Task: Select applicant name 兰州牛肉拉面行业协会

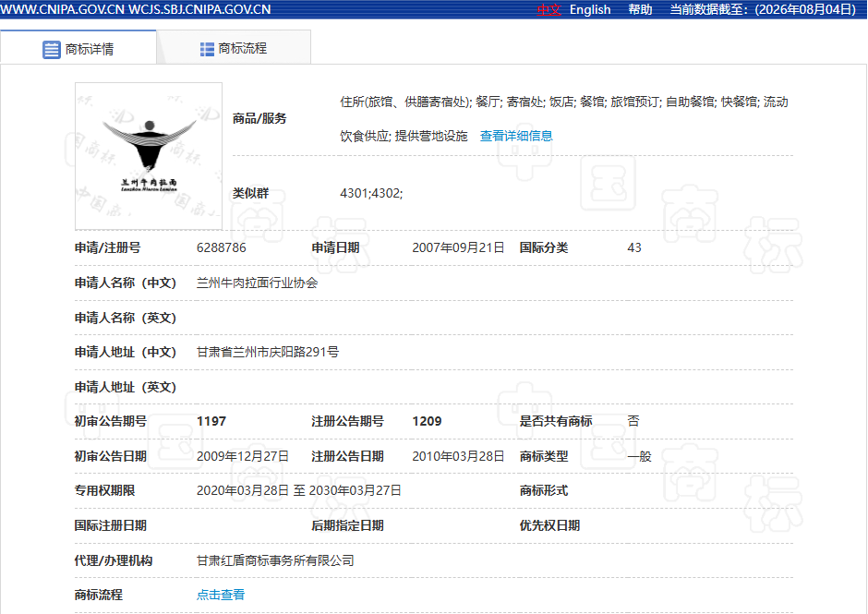Action: coord(258,283)
